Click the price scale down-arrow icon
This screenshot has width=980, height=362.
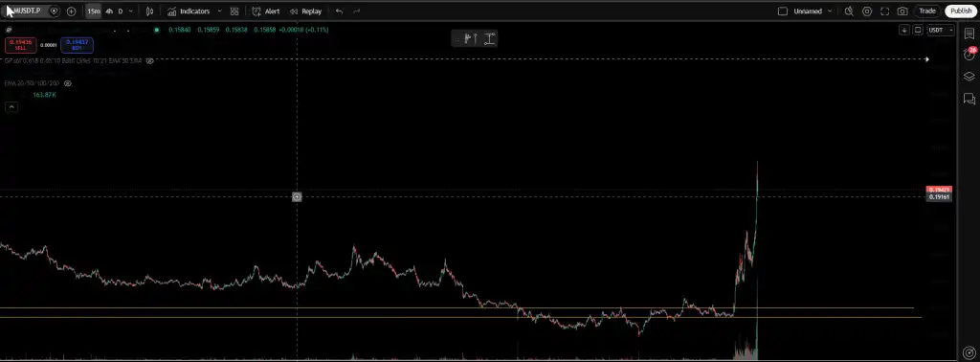tap(904, 30)
